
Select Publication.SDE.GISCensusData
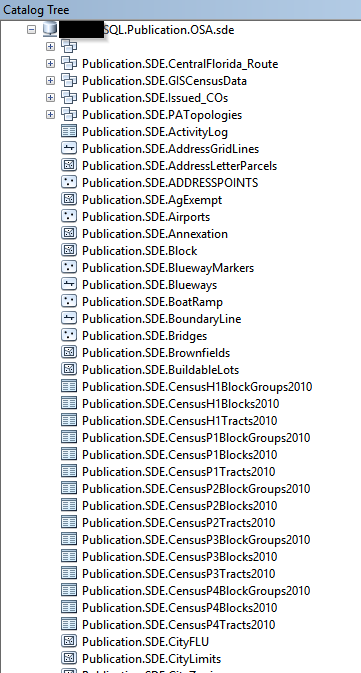tap(164, 81)
